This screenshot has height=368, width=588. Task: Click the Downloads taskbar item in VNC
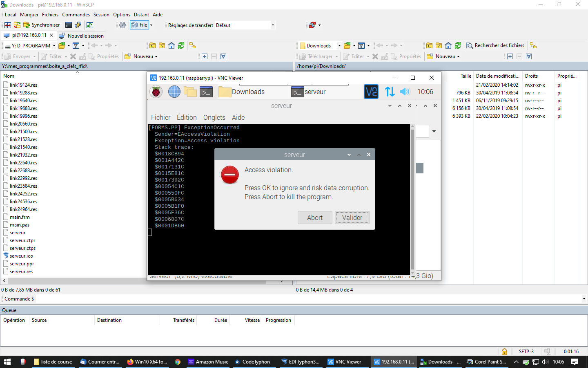242,92
